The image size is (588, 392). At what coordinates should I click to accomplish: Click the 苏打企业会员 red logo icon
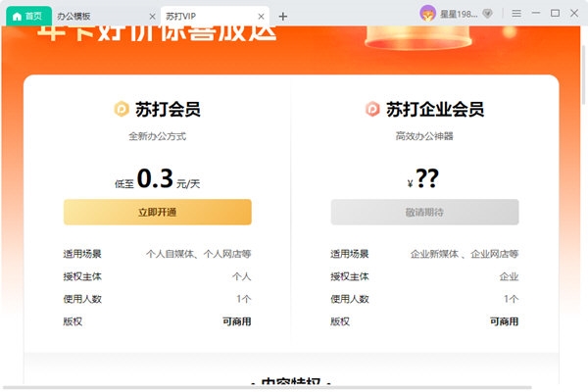[372, 109]
